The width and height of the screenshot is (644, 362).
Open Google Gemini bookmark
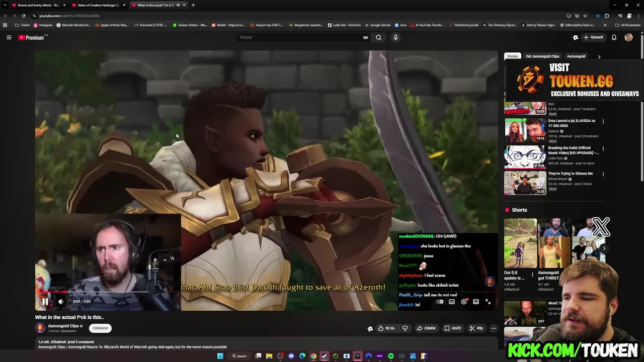point(378,25)
